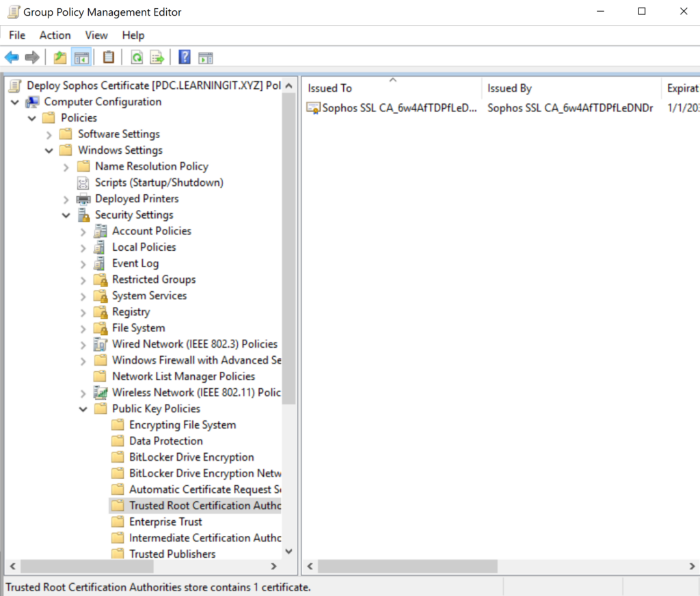Click the Paste clipboard toolbar icon
The image size is (700, 596).
[109, 57]
